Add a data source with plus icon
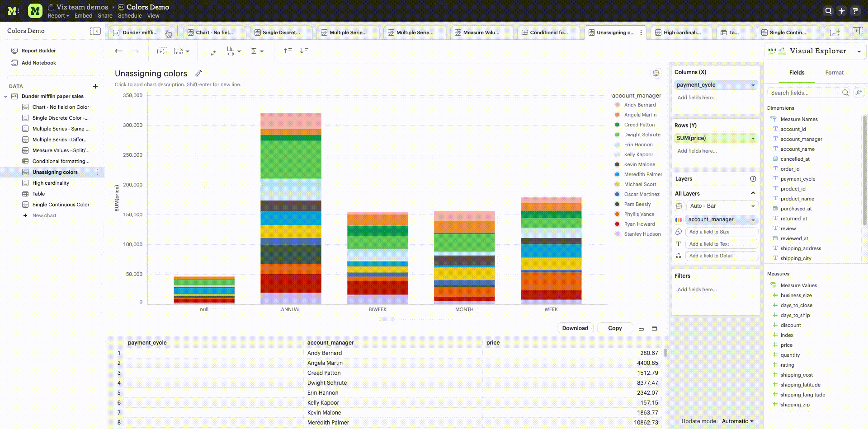This screenshot has height=429, width=868. 95,86
